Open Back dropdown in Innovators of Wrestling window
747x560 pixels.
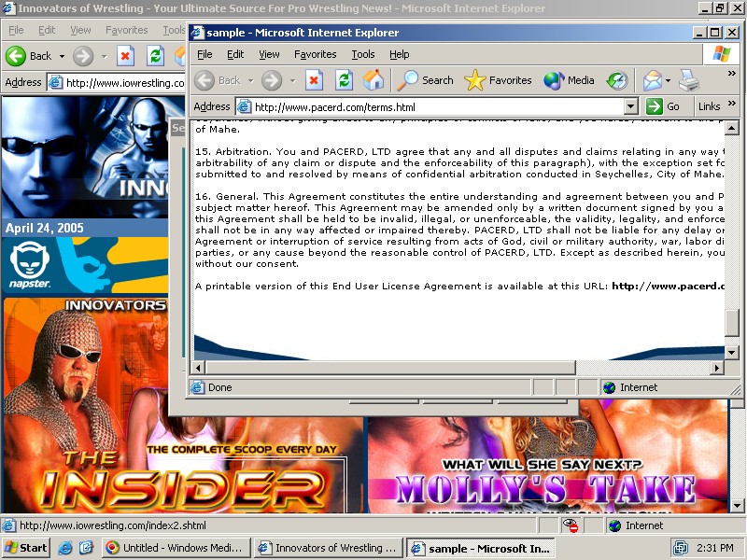coord(62,56)
